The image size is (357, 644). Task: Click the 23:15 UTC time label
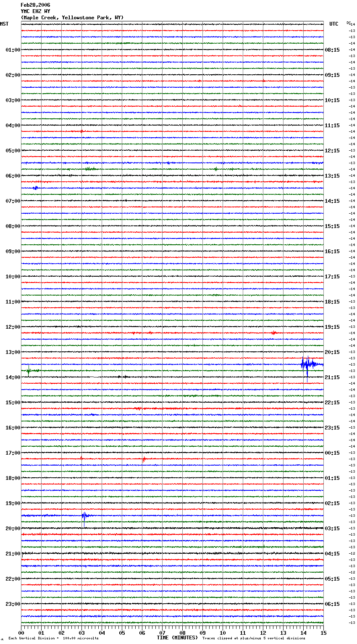(x=332, y=428)
